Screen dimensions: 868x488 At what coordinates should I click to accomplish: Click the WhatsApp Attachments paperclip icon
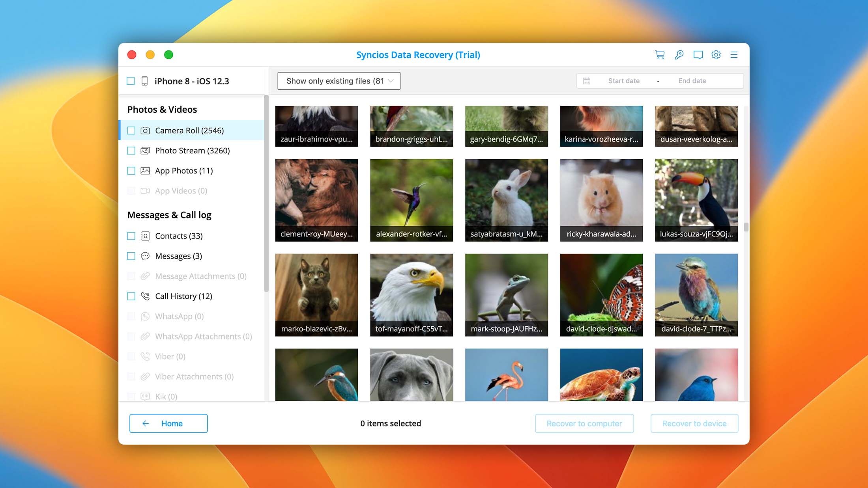tap(145, 336)
